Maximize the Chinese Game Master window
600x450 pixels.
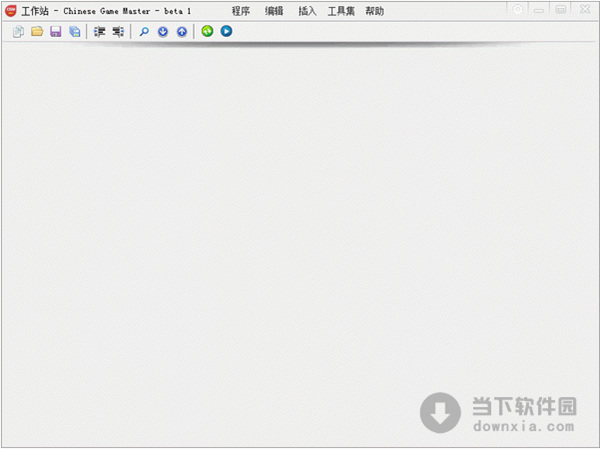pos(561,9)
